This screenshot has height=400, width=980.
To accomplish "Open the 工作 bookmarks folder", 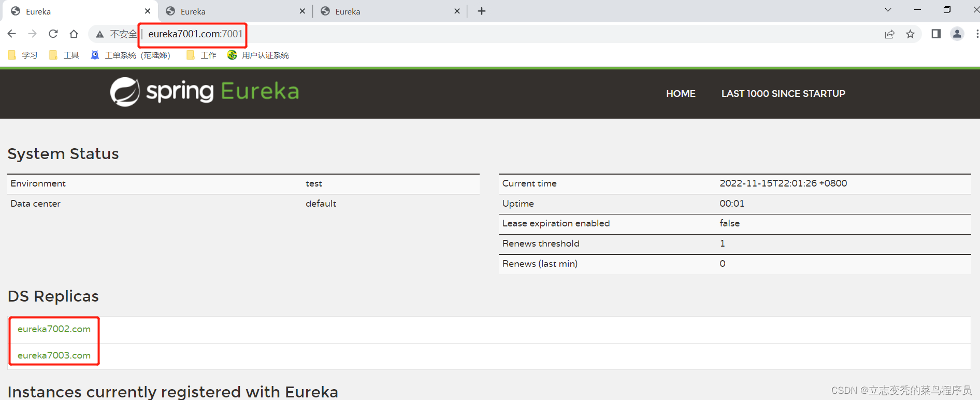I will 201,55.
